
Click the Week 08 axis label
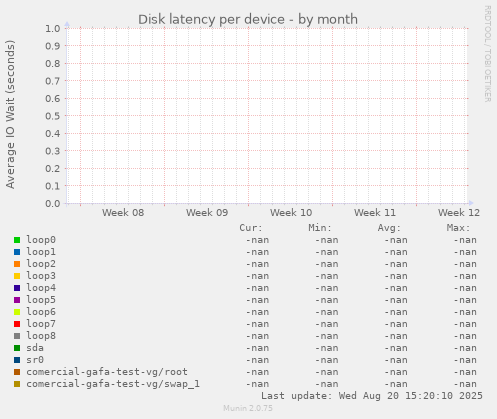point(123,213)
